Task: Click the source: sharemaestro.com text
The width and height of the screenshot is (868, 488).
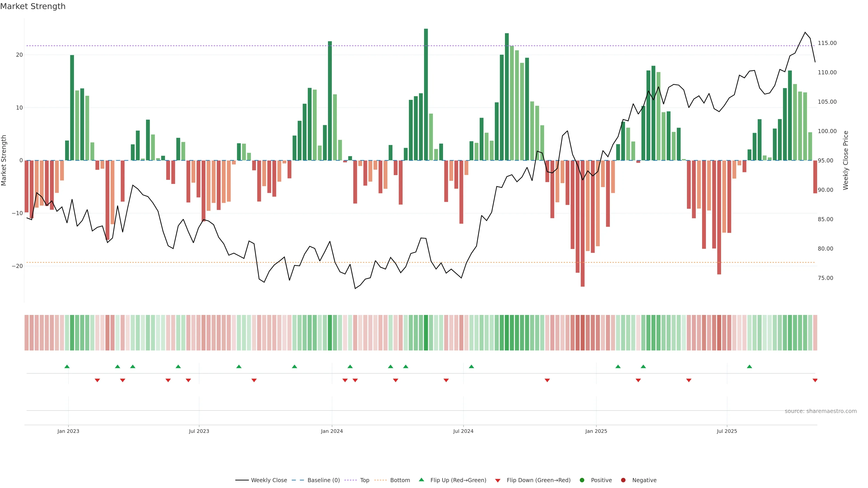Action: 821,411
